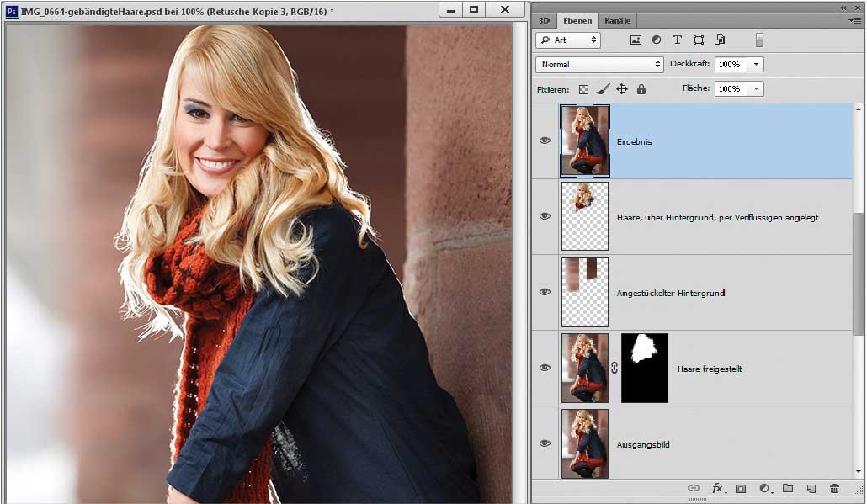Select the Haare freigestellt layer mask thumbnail
The height and width of the screenshot is (504, 867).
point(644,368)
